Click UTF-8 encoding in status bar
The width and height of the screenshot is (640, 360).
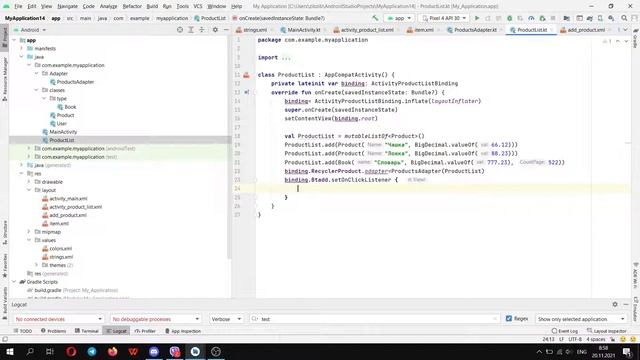(575, 339)
